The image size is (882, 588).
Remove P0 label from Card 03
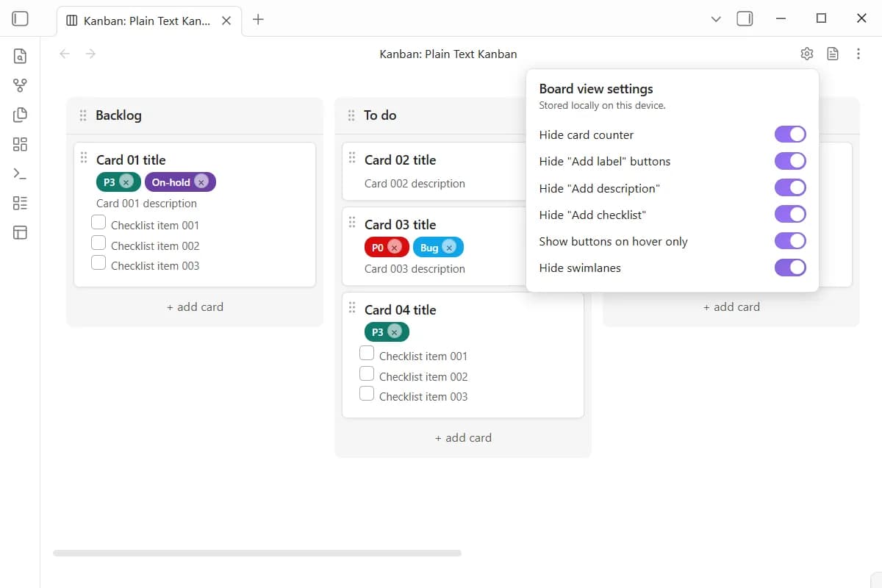(395, 247)
